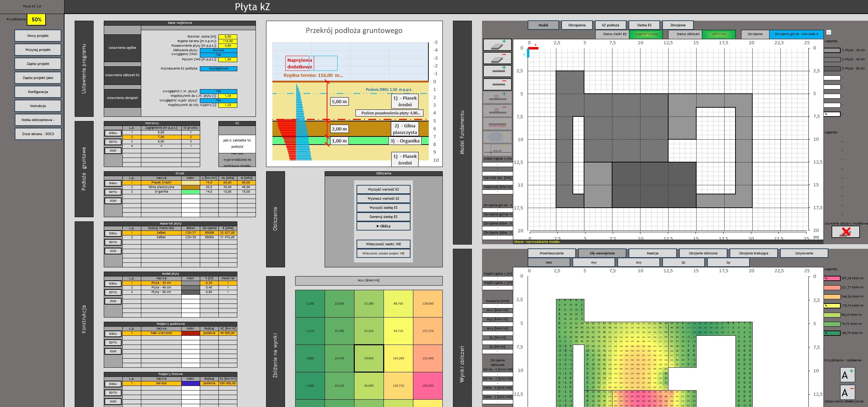868x407 pixels.
Task: Click the add line support icon
Action: coord(497,71)
